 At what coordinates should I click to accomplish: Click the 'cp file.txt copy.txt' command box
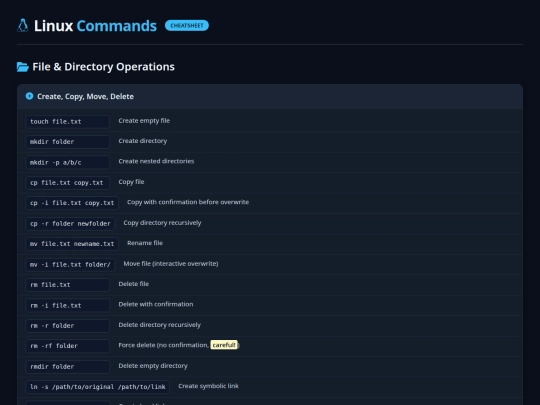[x=68, y=183]
